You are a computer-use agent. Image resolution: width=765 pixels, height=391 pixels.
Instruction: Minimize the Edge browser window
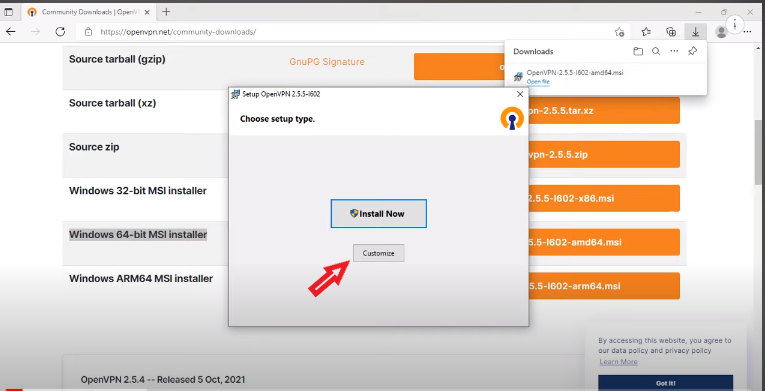[697, 12]
